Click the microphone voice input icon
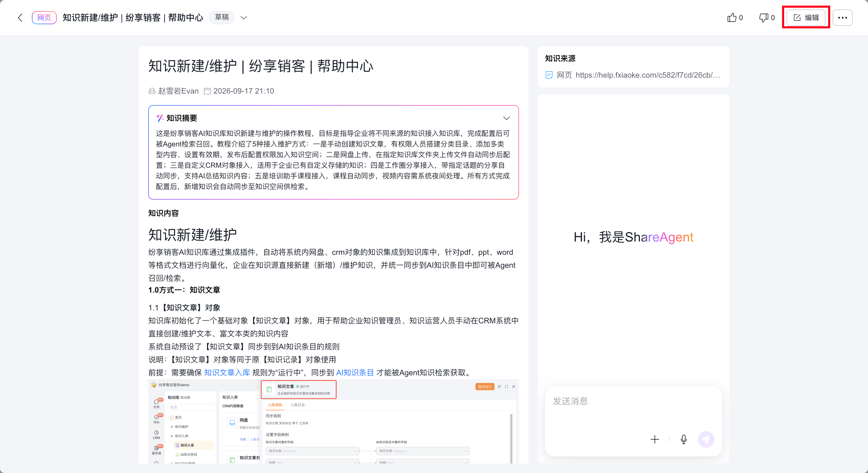The image size is (868, 473). click(684, 439)
